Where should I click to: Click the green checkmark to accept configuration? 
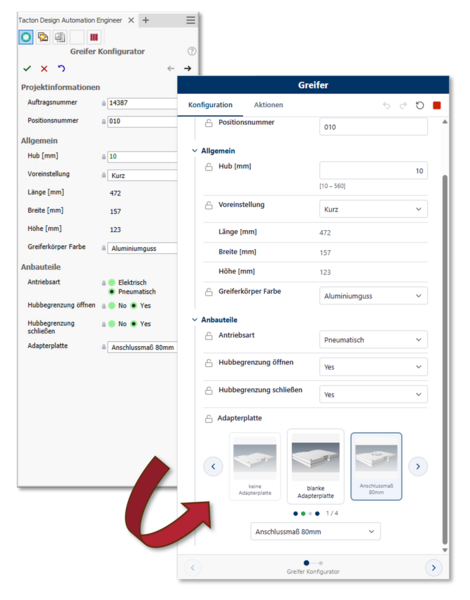[x=27, y=68]
